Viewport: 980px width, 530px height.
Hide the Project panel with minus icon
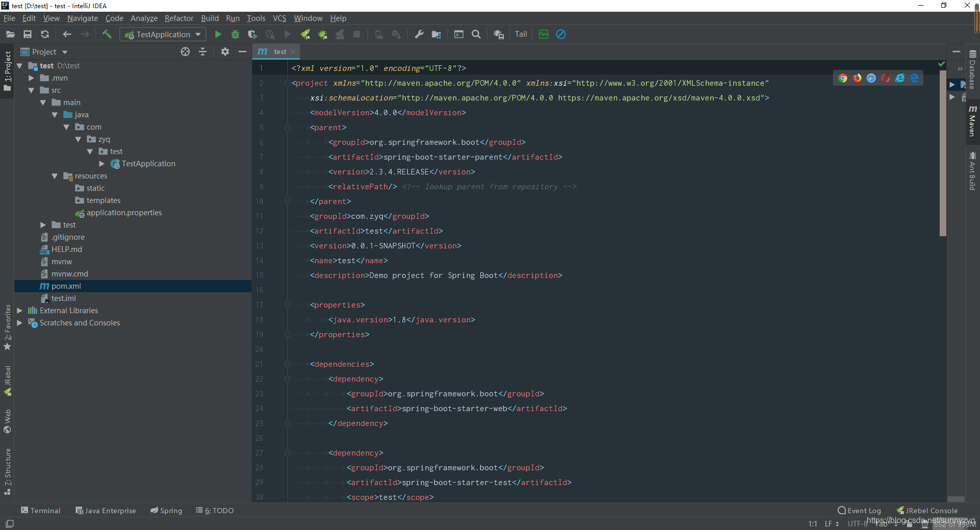tap(242, 52)
